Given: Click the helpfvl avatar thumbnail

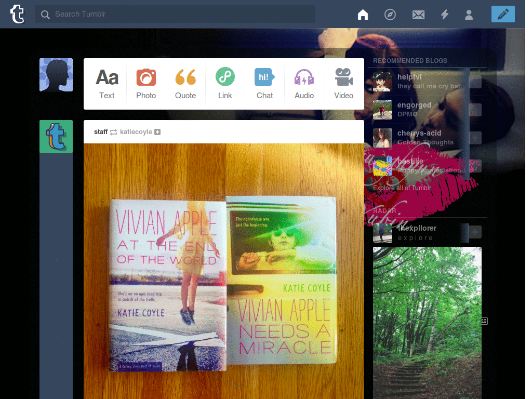Looking at the screenshot, I should [x=382, y=82].
